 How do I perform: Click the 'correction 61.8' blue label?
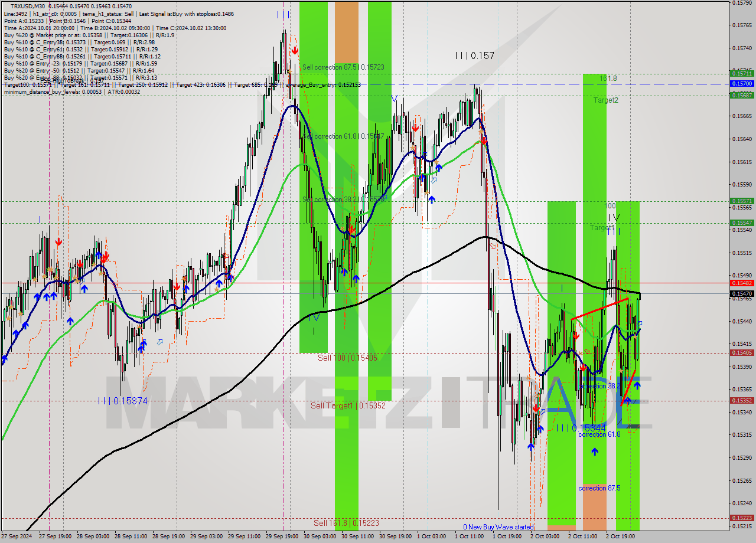[x=599, y=434]
